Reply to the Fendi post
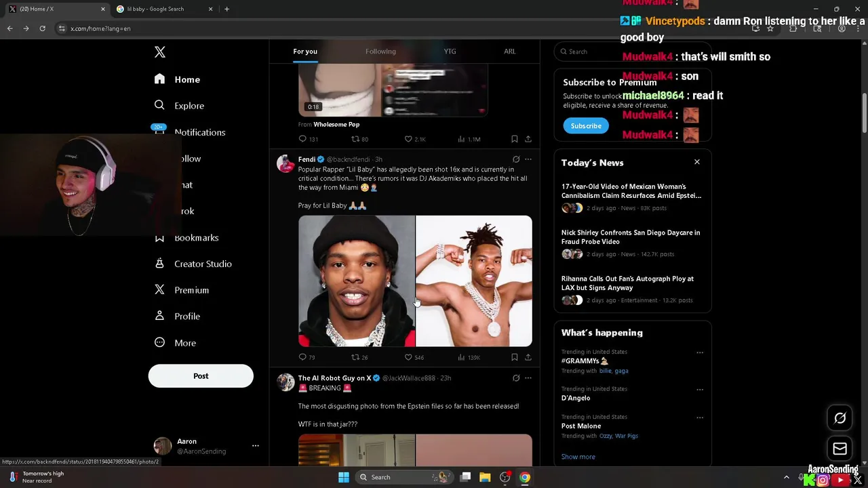The width and height of the screenshot is (868, 488). tap(302, 357)
